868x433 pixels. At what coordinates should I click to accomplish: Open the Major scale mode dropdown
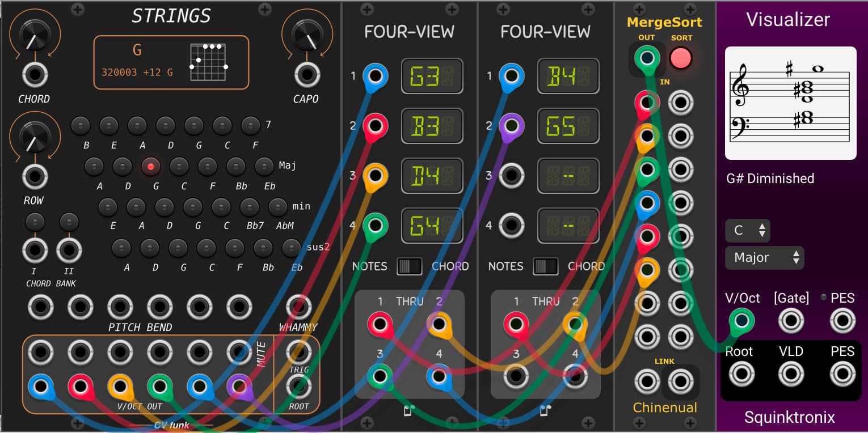point(764,258)
